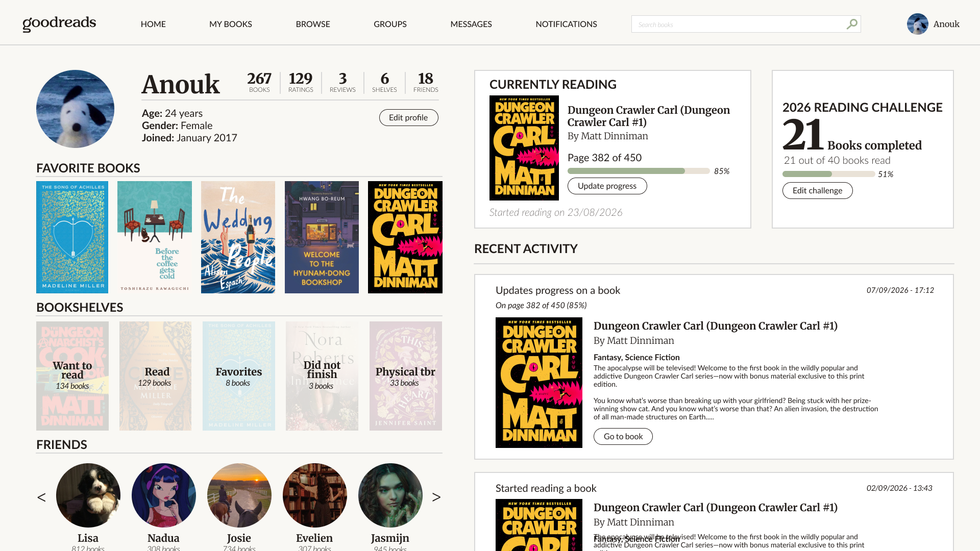Click the reading challenge progress bar at 51%

coord(828,174)
